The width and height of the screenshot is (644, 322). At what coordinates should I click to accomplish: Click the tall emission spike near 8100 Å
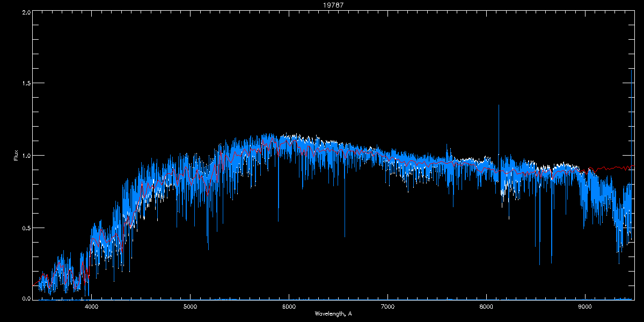tap(499, 129)
